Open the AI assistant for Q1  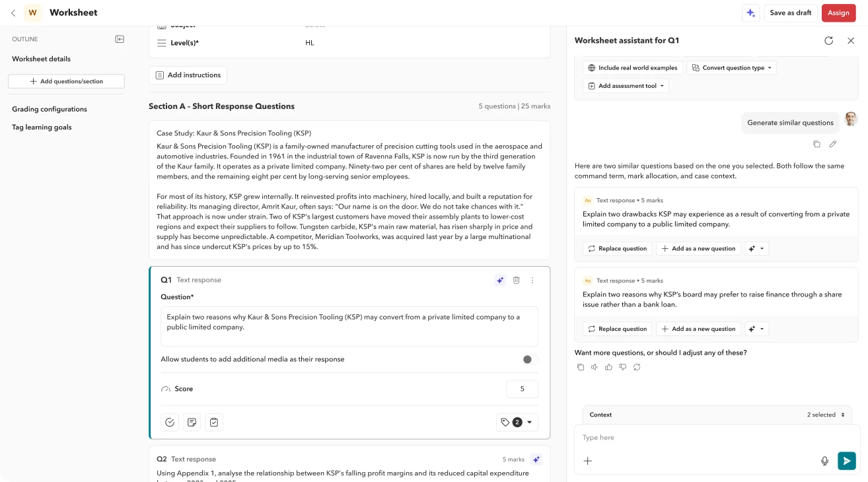tap(500, 280)
